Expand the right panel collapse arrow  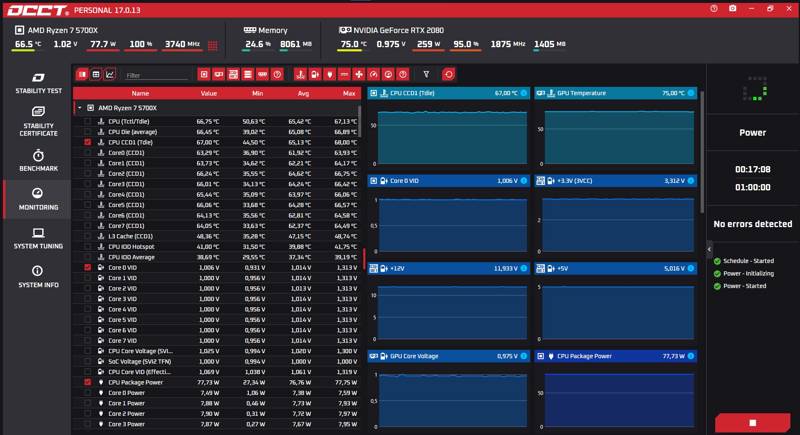tap(709, 249)
